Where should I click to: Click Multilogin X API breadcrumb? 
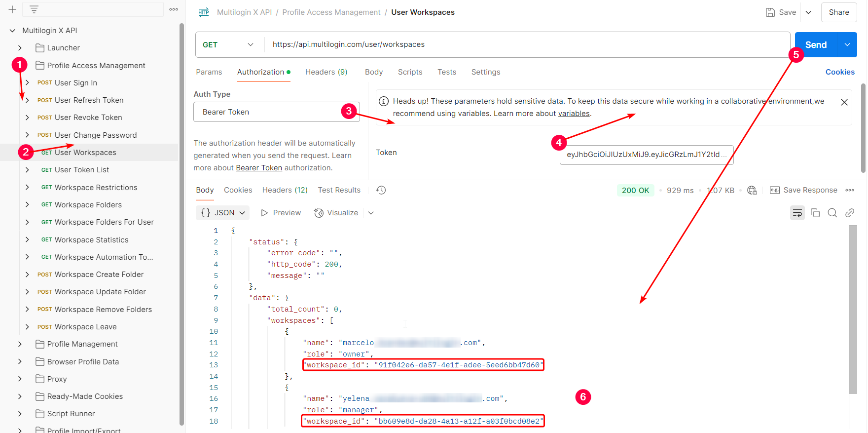(245, 12)
